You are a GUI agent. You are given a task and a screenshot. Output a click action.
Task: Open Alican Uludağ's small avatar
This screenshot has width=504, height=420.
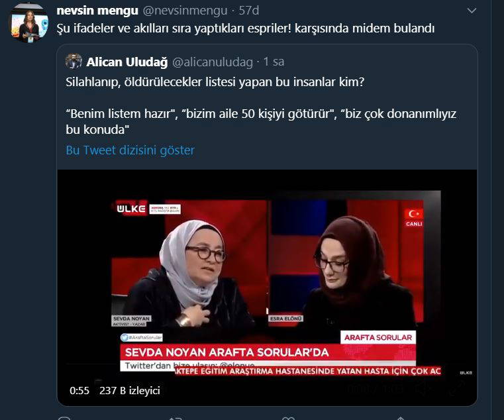click(74, 61)
